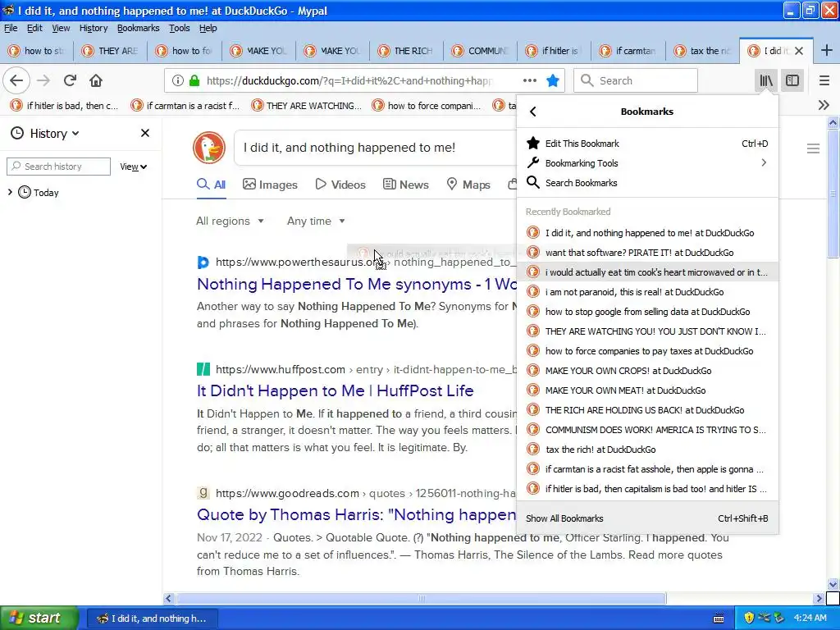The image size is (840, 630).
Task: Click the Reload page icon
Action: [x=70, y=80]
